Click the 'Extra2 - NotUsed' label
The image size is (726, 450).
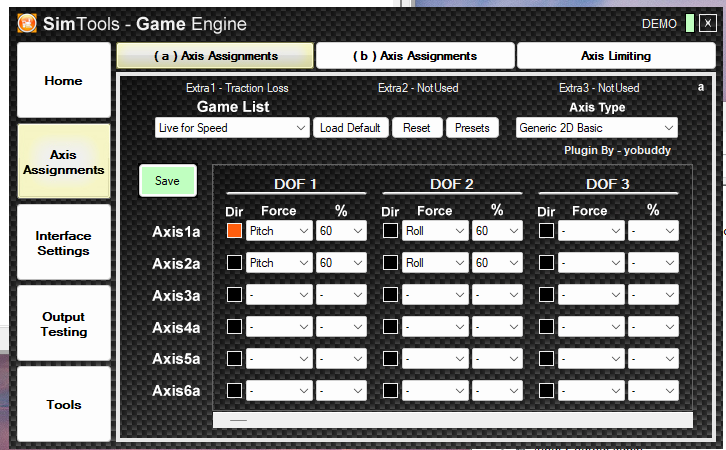point(418,88)
